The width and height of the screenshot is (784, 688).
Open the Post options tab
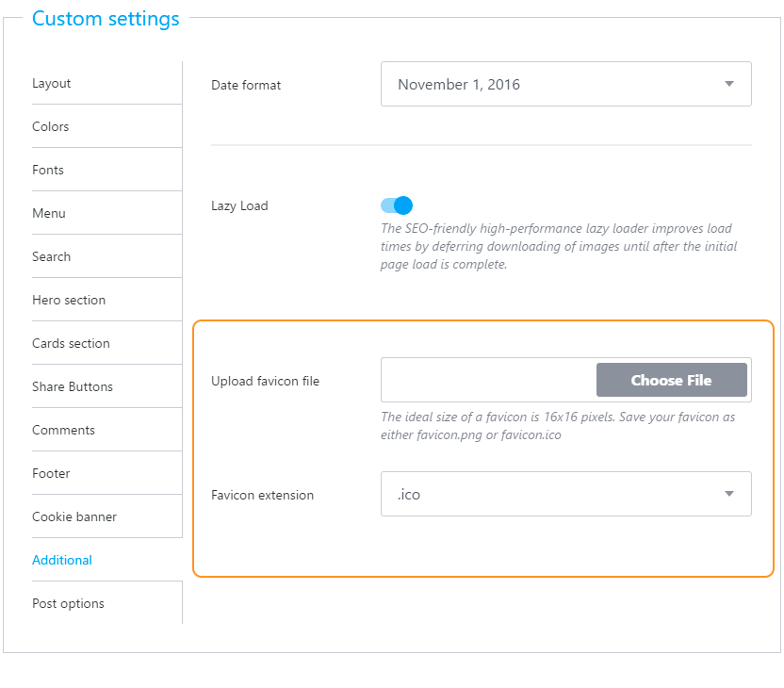pos(68,603)
